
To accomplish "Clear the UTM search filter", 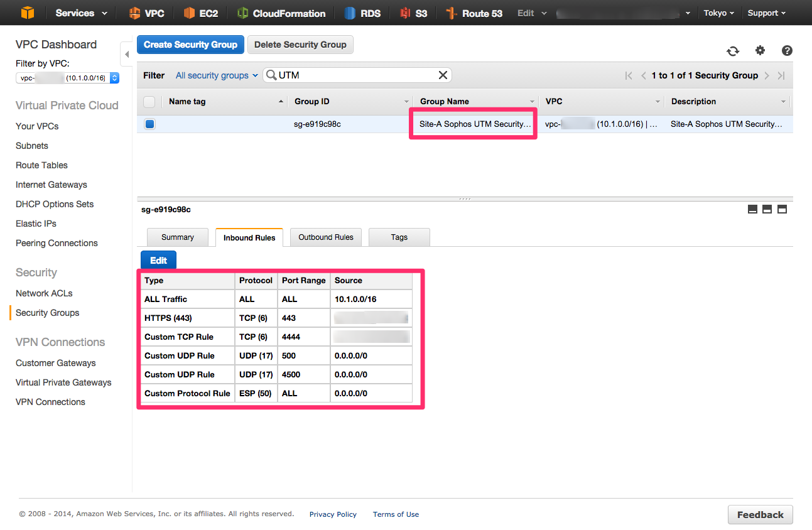I will pyautogui.click(x=443, y=75).
